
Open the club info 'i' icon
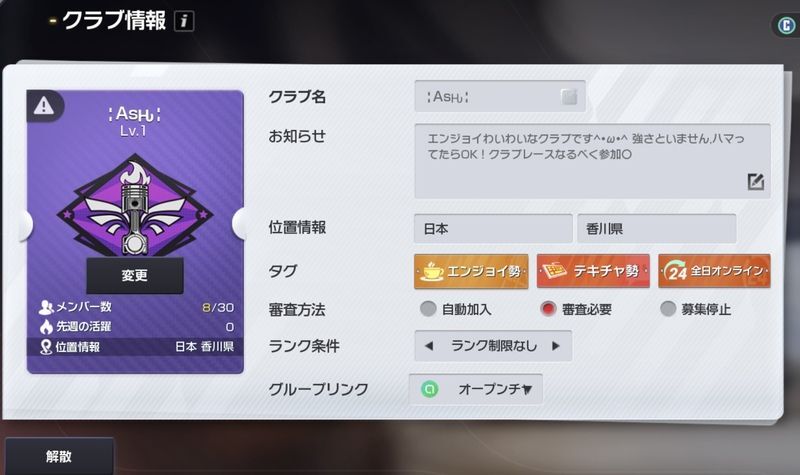click(x=184, y=21)
